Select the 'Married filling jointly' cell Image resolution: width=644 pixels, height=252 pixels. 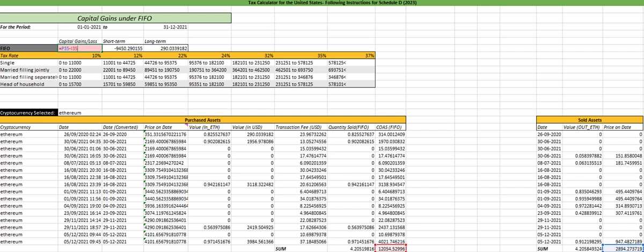[x=29, y=70]
